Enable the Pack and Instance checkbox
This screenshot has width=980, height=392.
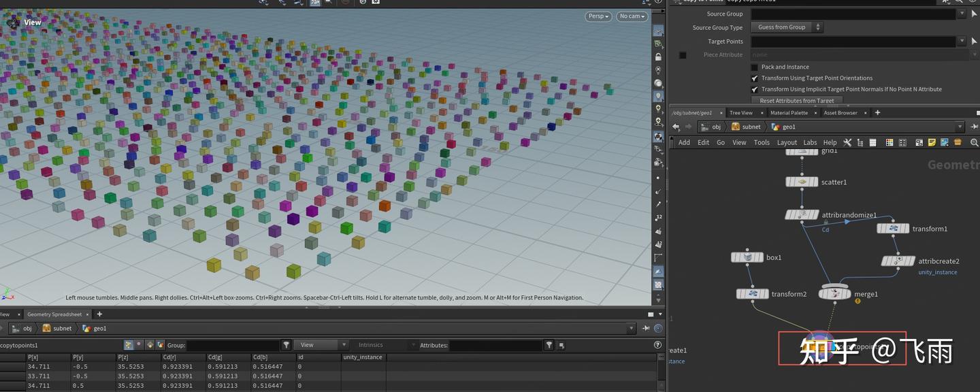coord(754,67)
